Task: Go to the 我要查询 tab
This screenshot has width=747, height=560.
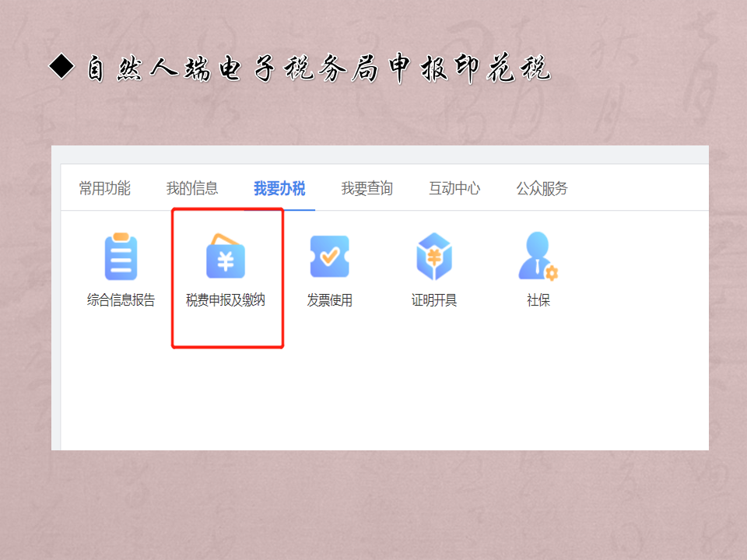Action: click(366, 188)
